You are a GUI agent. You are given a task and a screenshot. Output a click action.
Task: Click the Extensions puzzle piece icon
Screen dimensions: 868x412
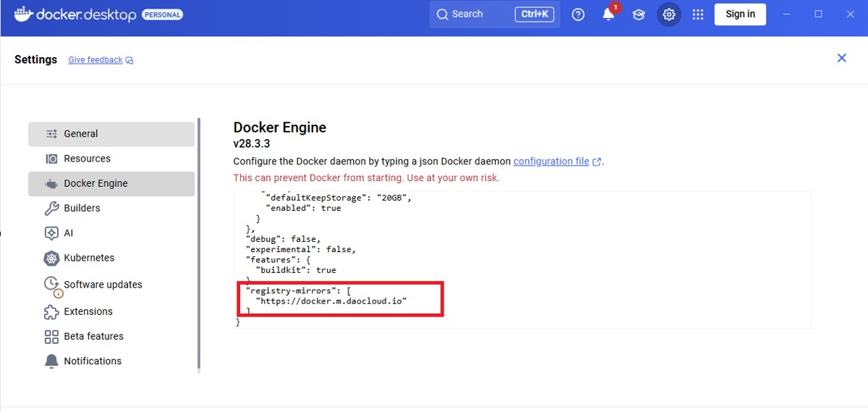coord(51,312)
